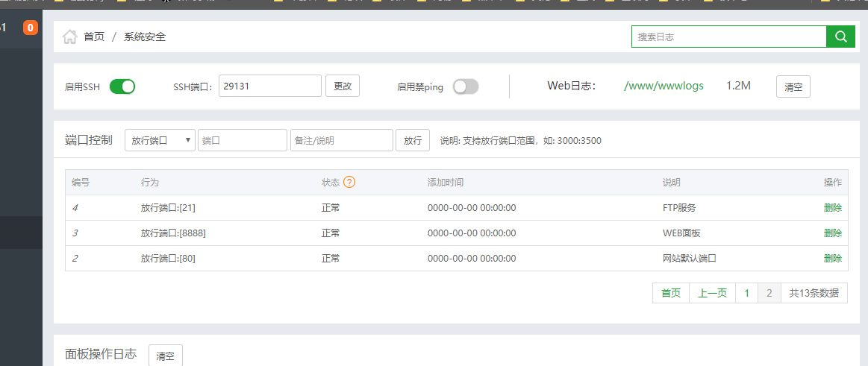The height and width of the screenshot is (366, 868).
Task: Click the 首页 breadcrumb link
Action: [94, 37]
